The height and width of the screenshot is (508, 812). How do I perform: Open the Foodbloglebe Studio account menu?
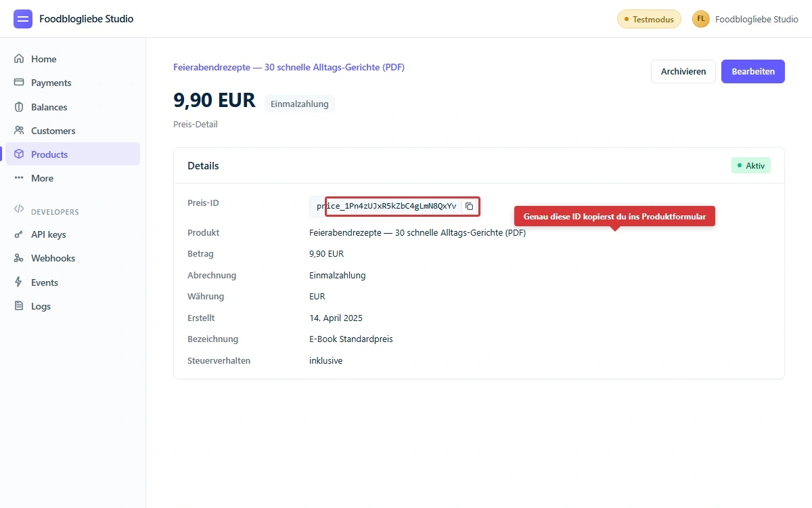745,19
